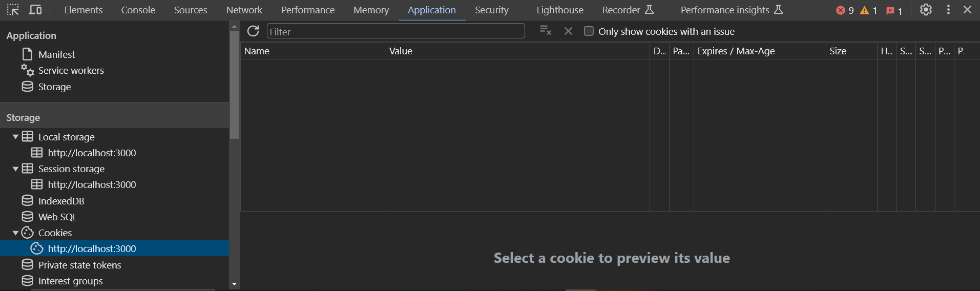
Task: Open Manifest in Application sidebar
Action: coord(56,54)
